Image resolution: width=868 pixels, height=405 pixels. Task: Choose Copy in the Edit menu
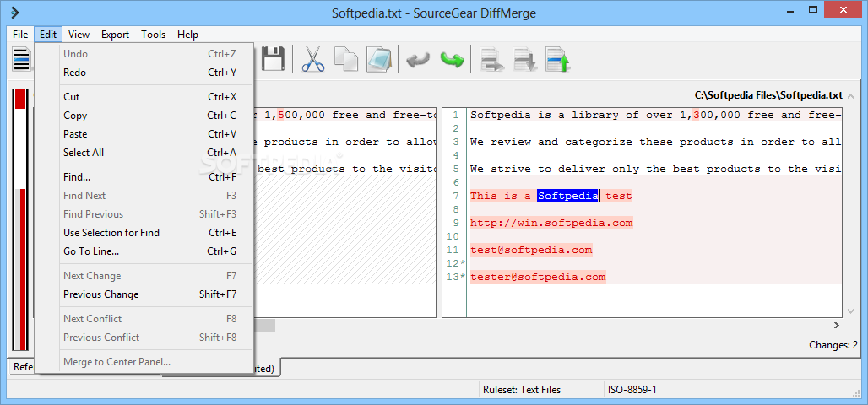coord(144,116)
